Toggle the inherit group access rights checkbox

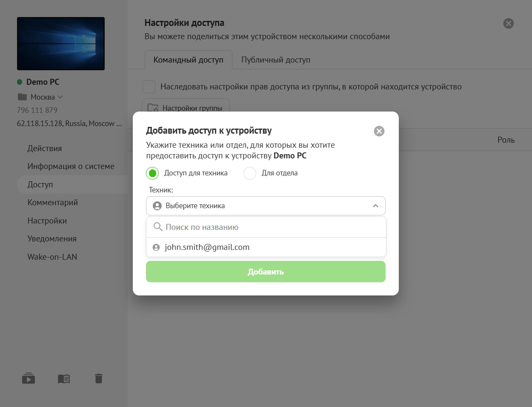pos(149,87)
